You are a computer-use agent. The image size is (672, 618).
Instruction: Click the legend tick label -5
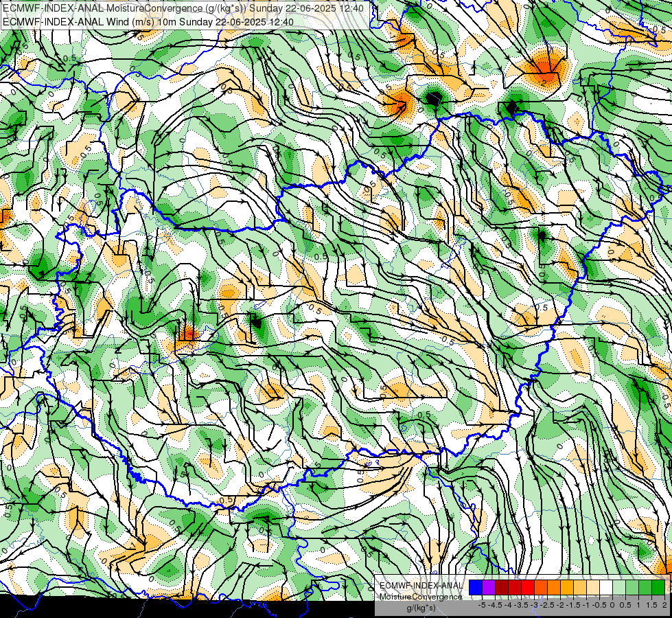click(x=482, y=605)
